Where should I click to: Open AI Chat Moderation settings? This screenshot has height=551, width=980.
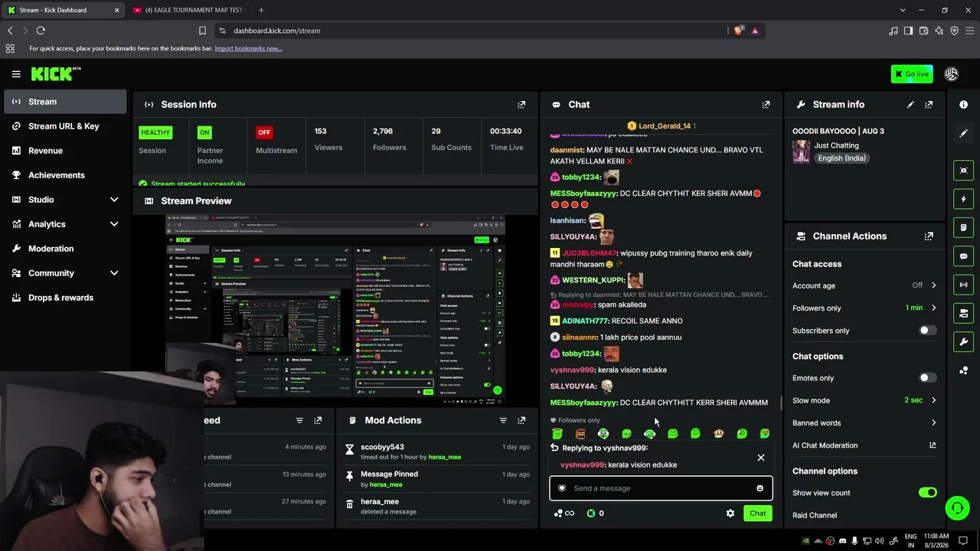864,445
